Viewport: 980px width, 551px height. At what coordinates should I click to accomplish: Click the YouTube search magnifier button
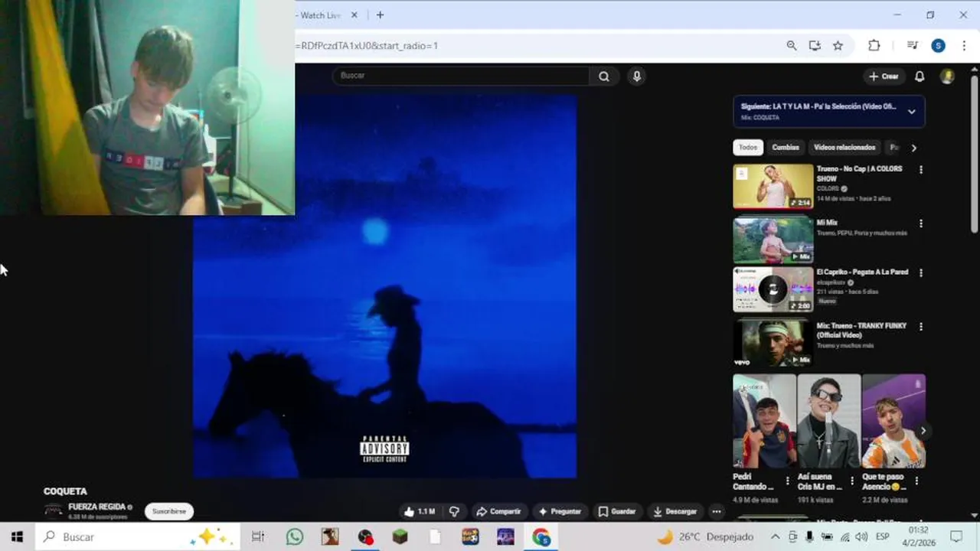[604, 76]
